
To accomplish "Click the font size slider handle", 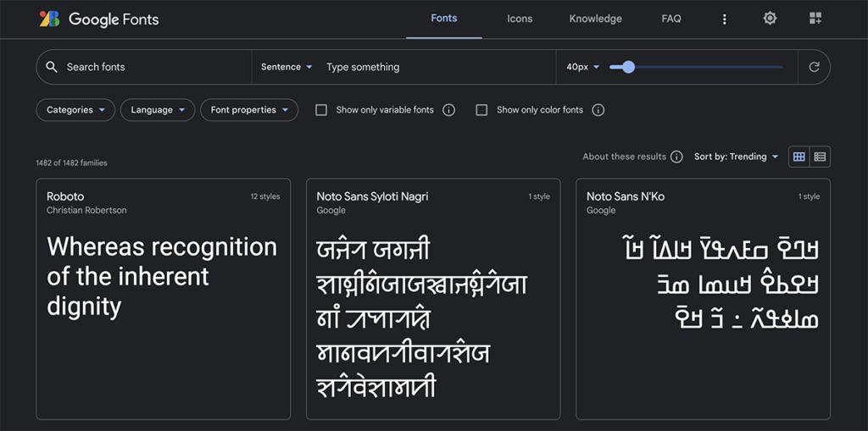I will (628, 67).
